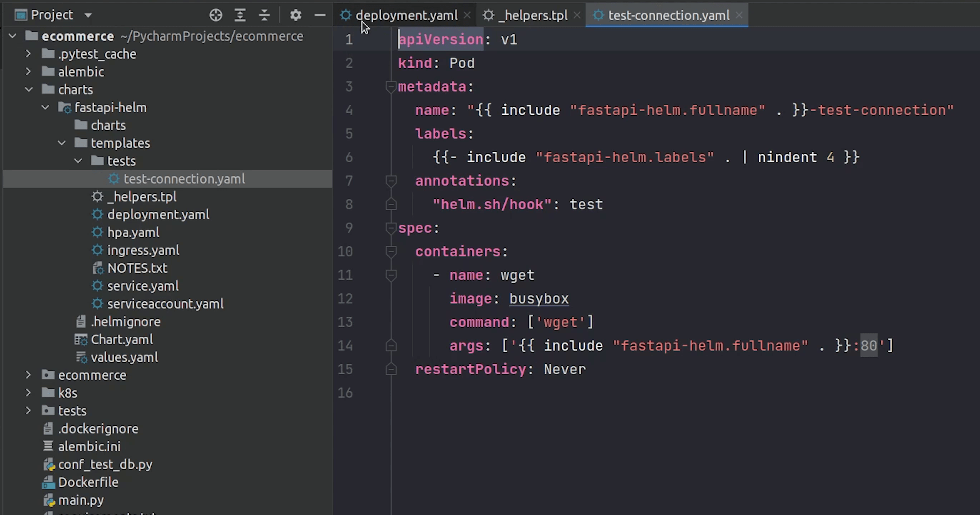The image size is (980, 515).
Task: Toggle fold marker beside metadata line
Action: click(x=391, y=87)
